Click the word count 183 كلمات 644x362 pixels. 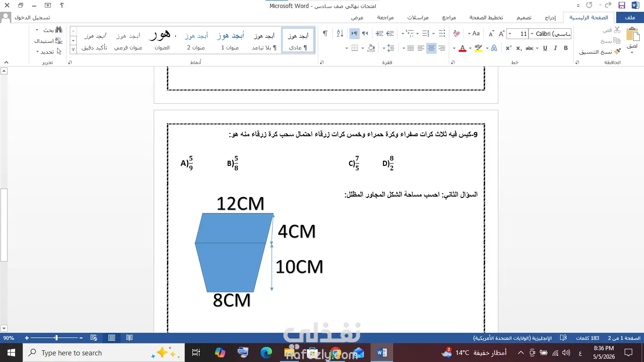coord(588,338)
